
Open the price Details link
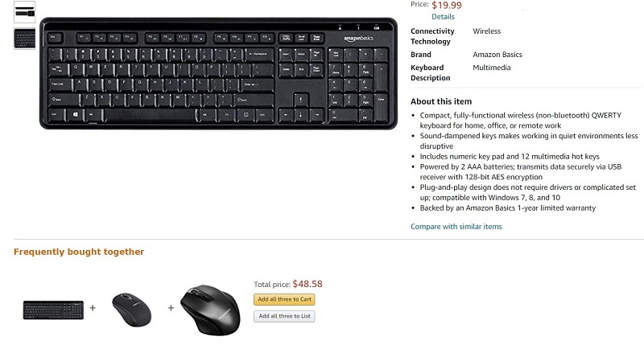tap(443, 17)
